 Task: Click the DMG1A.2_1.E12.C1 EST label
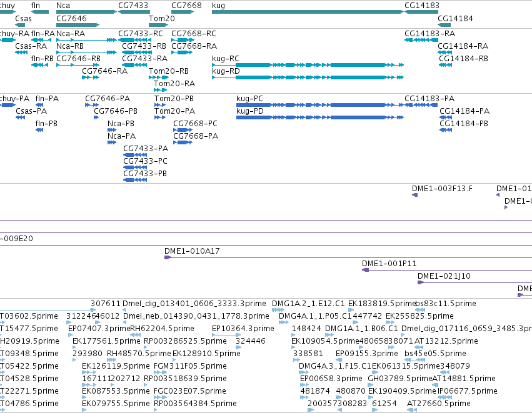tap(308, 304)
